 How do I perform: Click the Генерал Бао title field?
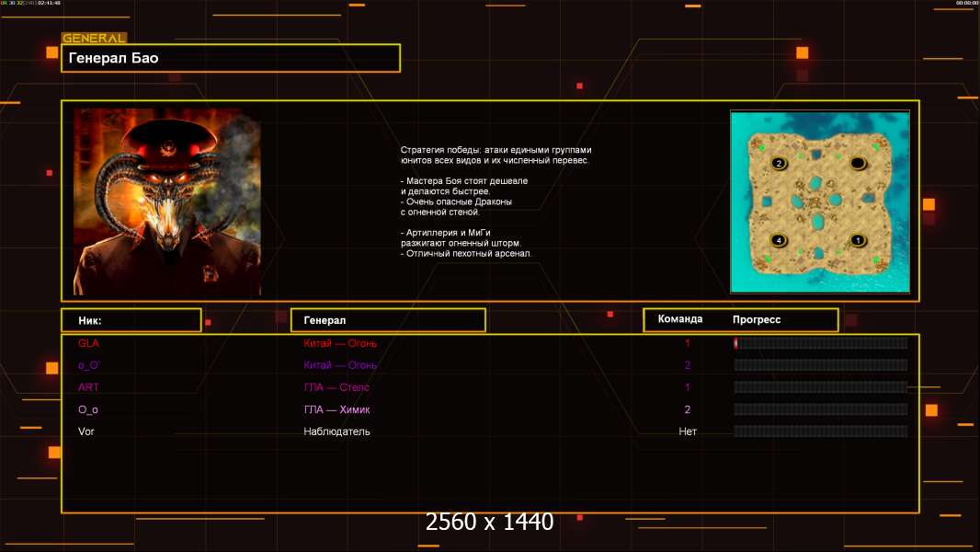pyautogui.click(x=230, y=58)
